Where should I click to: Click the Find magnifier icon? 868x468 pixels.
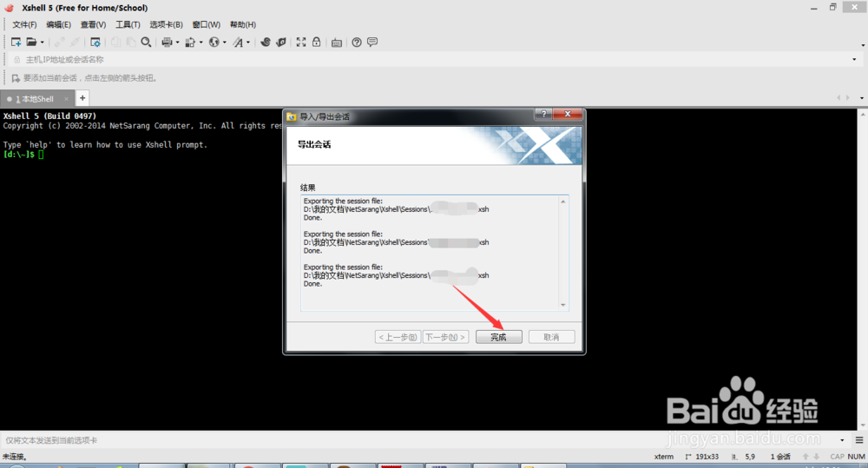[146, 42]
